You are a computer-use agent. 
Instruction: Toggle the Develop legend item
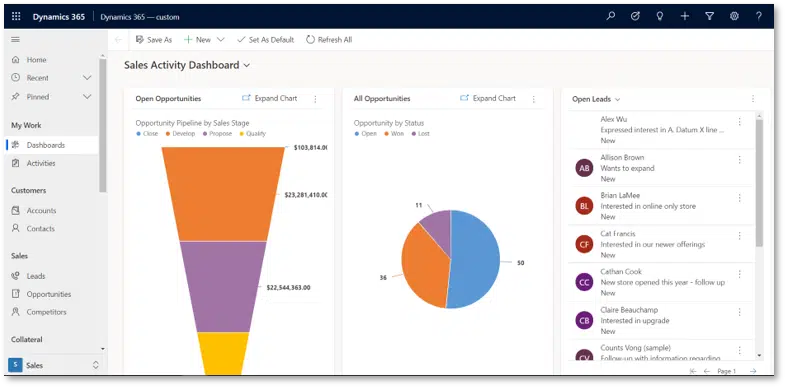tap(180, 134)
